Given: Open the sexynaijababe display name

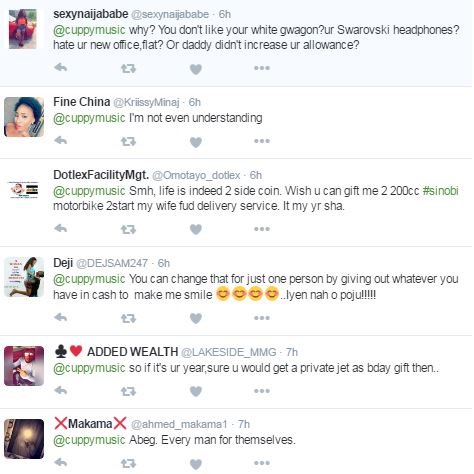Looking at the screenshot, I should pyautogui.click(x=91, y=14).
